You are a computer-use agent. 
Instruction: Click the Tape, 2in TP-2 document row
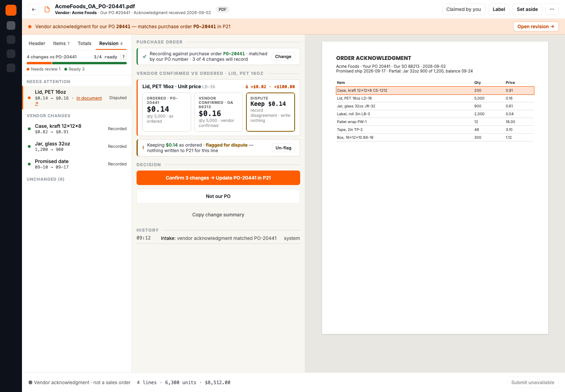click(x=435, y=130)
